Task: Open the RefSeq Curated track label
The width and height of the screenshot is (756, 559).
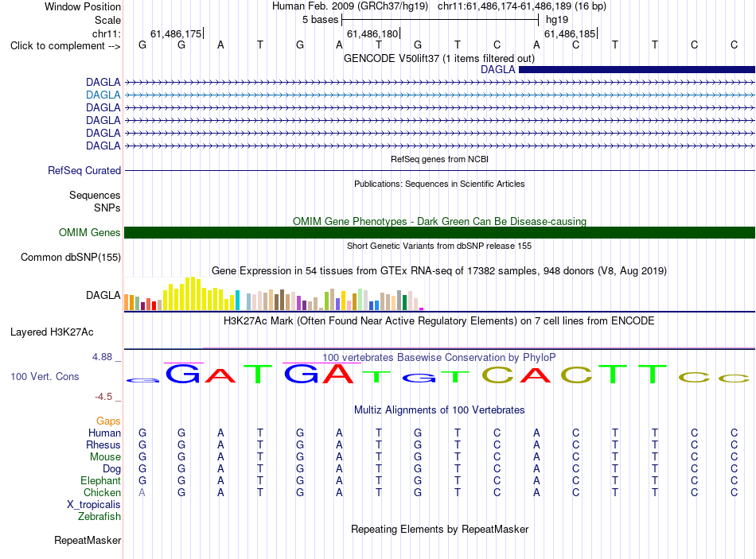Action: [x=84, y=171]
